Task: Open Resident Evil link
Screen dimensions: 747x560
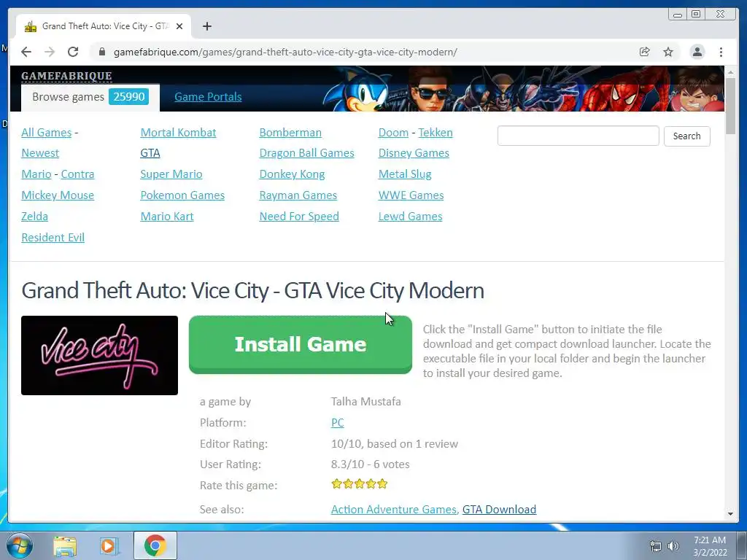Action: [x=53, y=237]
